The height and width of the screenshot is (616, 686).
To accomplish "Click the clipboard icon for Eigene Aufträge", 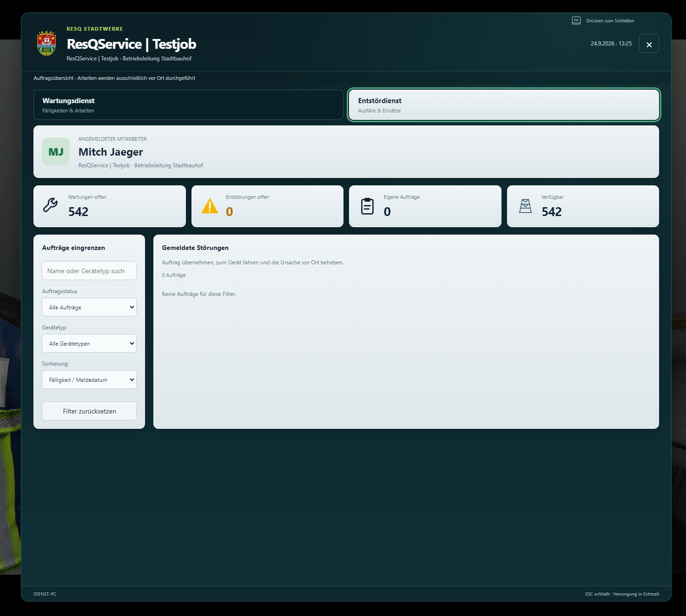I will pos(367,206).
